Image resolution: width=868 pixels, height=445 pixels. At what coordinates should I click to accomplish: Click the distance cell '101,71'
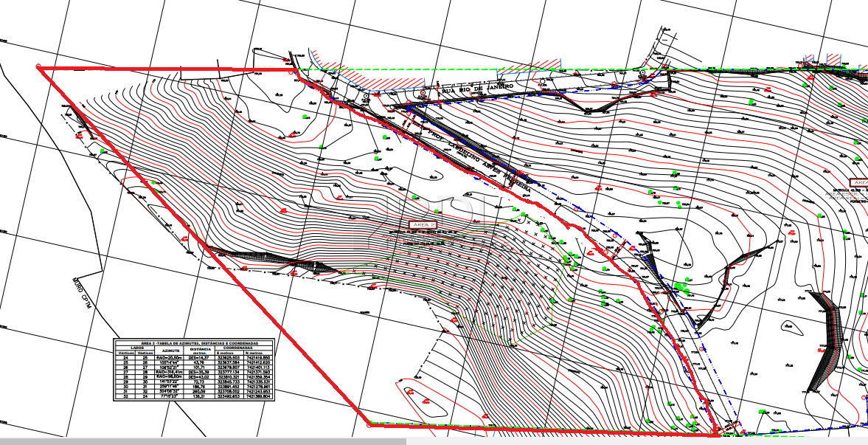[x=198, y=368]
